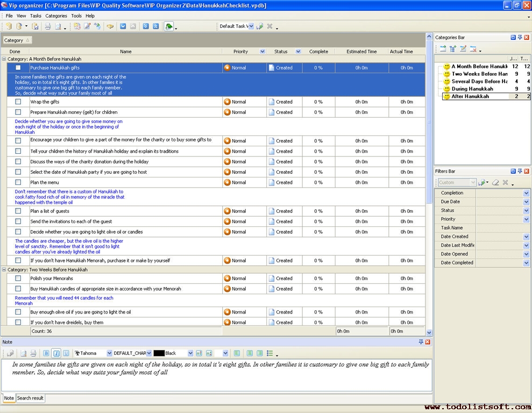
Task: Tick the Done checkbox for Plan the menu
Action: pyautogui.click(x=18, y=182)
